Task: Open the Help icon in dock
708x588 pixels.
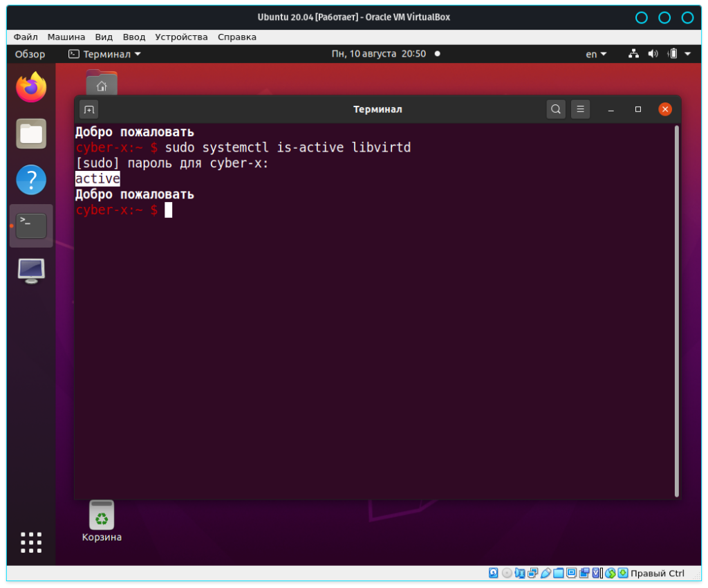Action: pyautogui.click(x=31, y=180)
